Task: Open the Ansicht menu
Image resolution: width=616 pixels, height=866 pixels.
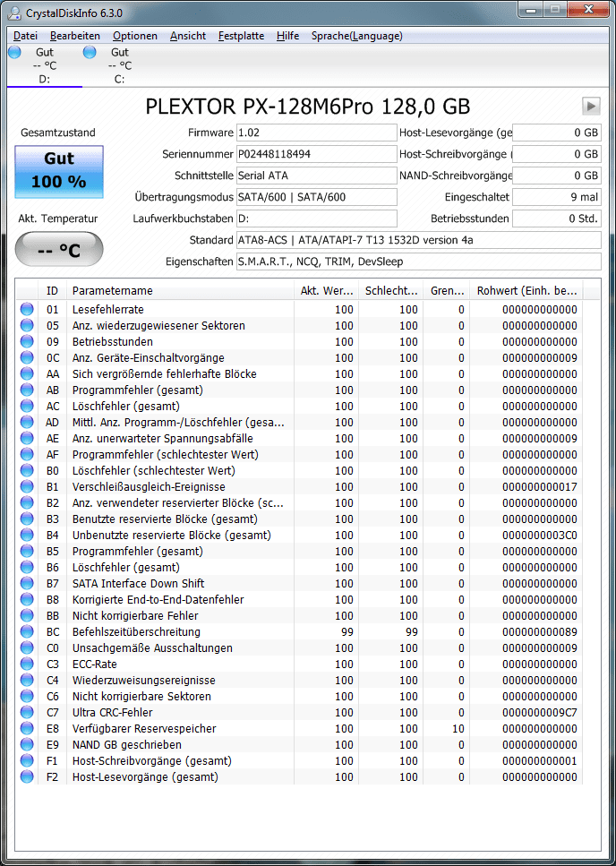Action: 188,36
